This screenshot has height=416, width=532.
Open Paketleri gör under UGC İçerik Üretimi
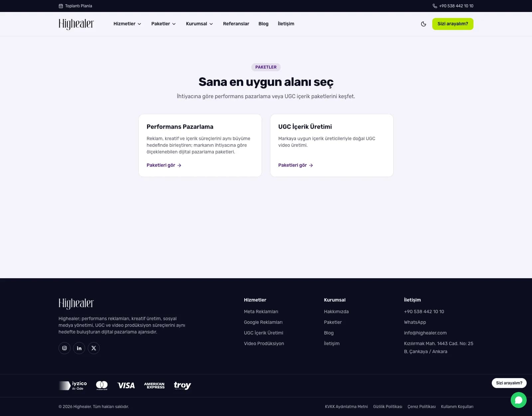(x=296, y=165)
